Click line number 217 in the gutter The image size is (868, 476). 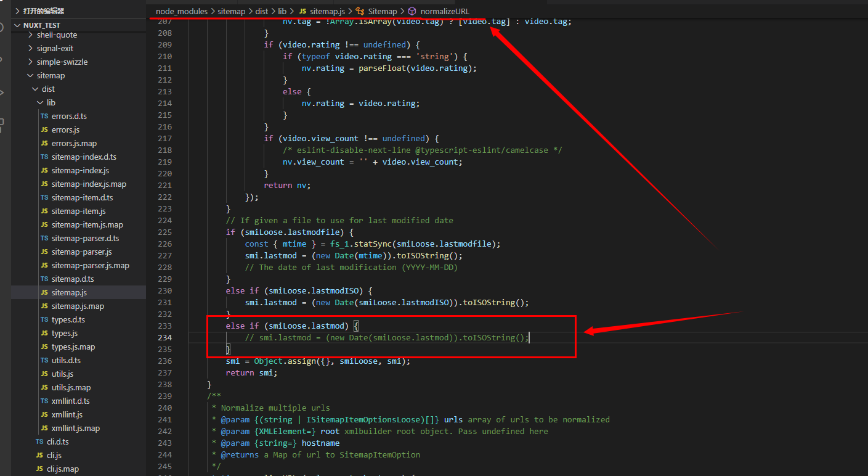tap(165, 139)
